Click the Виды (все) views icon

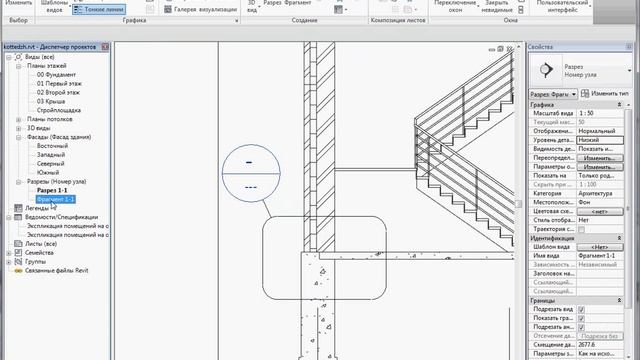pyautogui.click(x=18, y=57)
